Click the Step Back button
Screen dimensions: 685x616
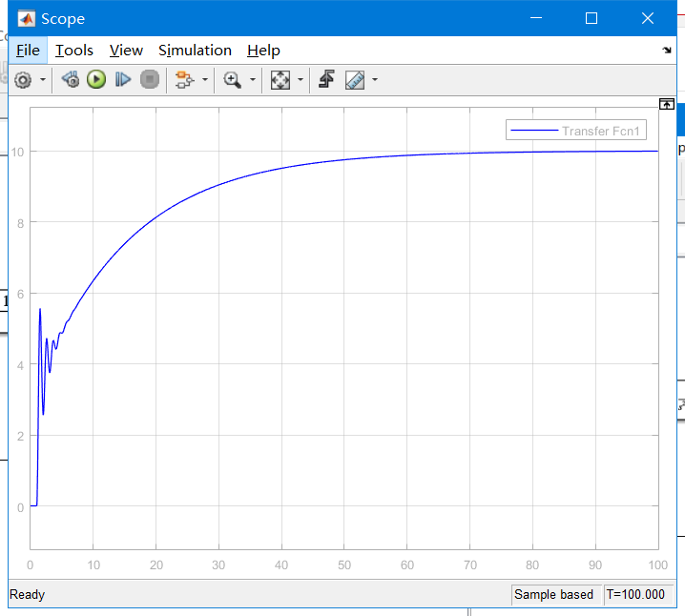coord(71,79)
